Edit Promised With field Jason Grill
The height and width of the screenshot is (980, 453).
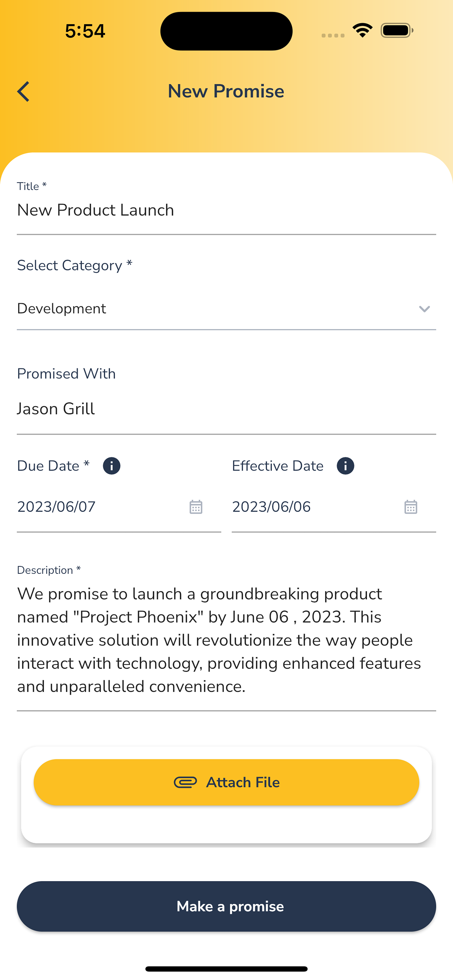[226, 409]
